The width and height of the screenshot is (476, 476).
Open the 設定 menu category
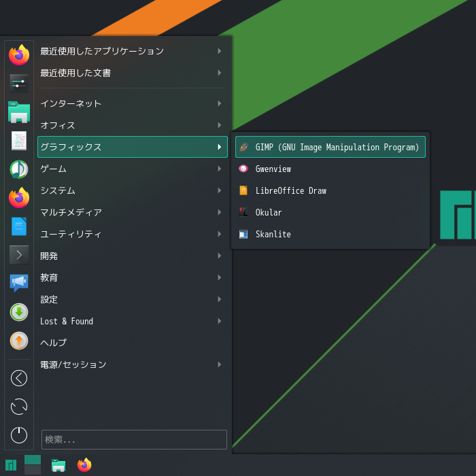pos(133,299)
